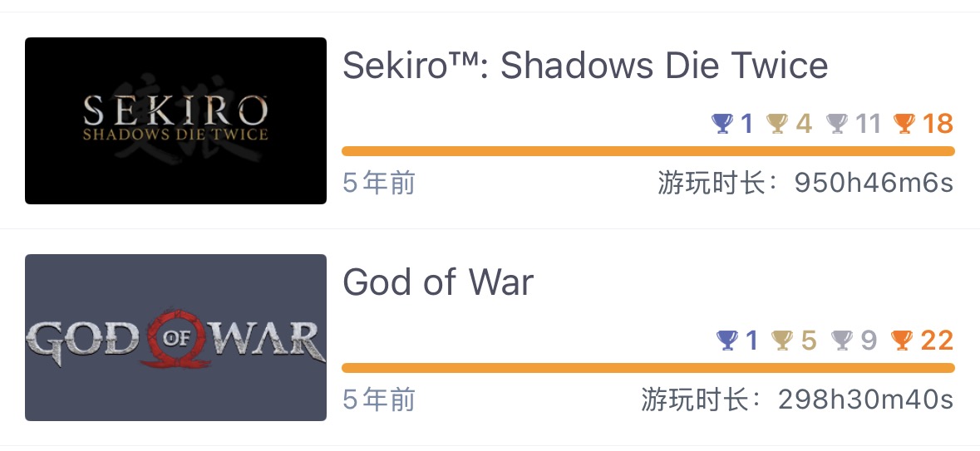Click God of War bronze trophy icon

(902, 341)
